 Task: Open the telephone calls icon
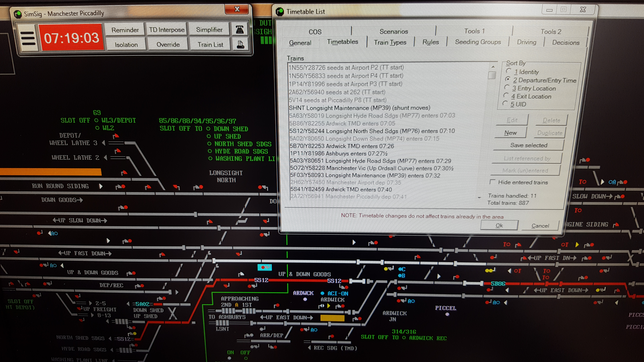240,30
